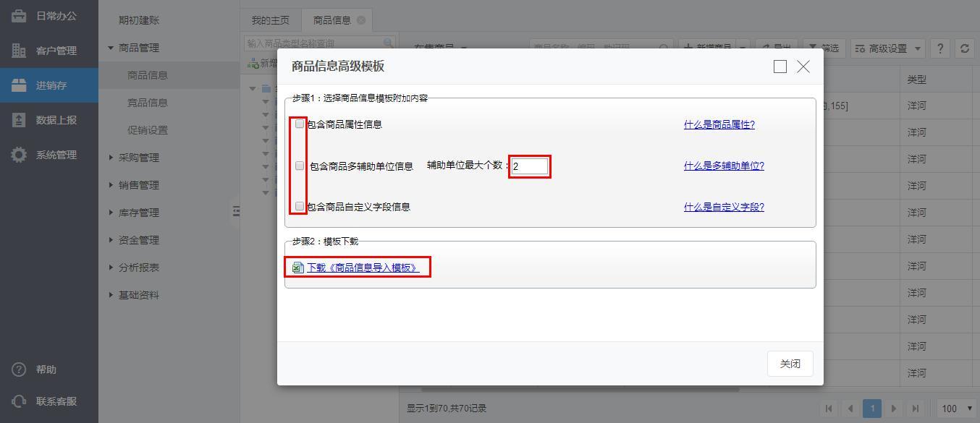The image size is (980, 423).
Task: Open 系统管理 gear icon
Action: click(19, 155)
